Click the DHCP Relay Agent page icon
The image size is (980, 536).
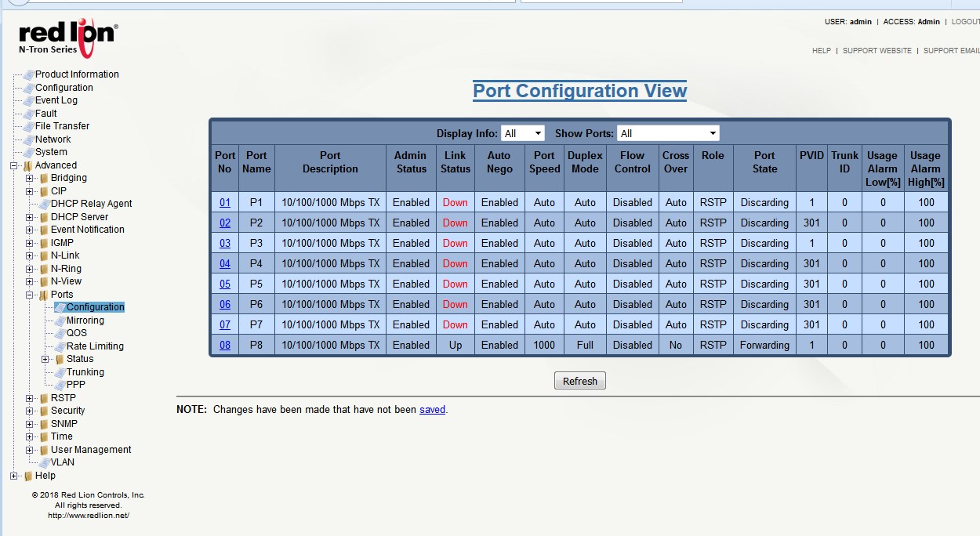point(44,204)
